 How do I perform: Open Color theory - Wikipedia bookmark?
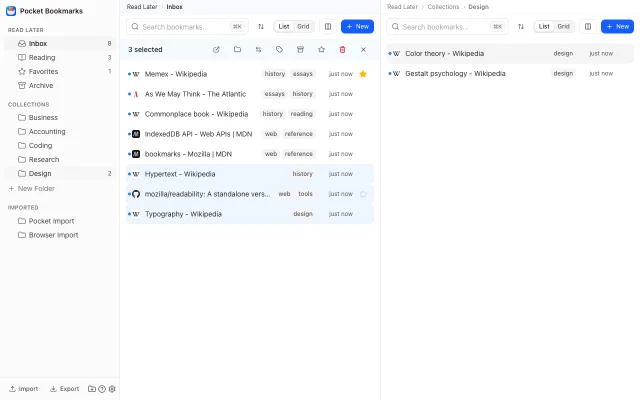coord(510,53)
